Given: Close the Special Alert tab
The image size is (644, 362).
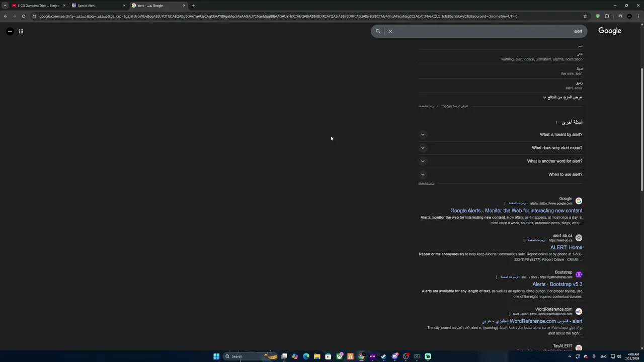Looking at the screenshot, I should pyautogui.click(x=124, y=6).
